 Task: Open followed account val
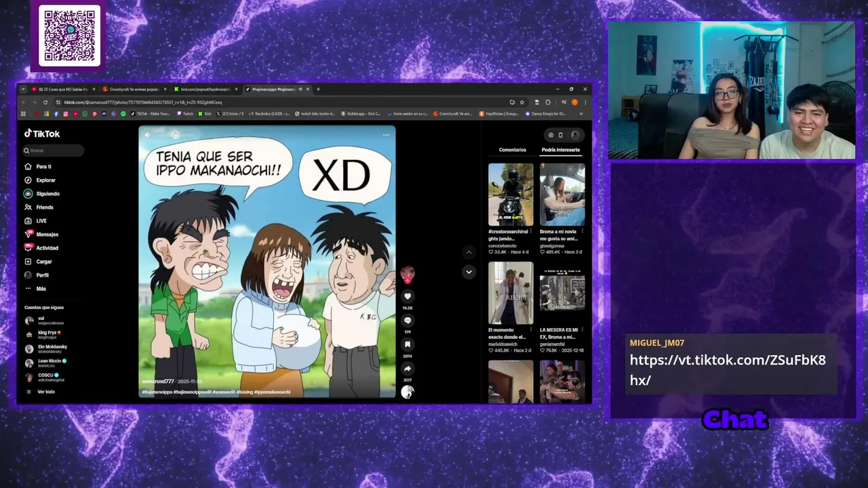click(44, 321)
